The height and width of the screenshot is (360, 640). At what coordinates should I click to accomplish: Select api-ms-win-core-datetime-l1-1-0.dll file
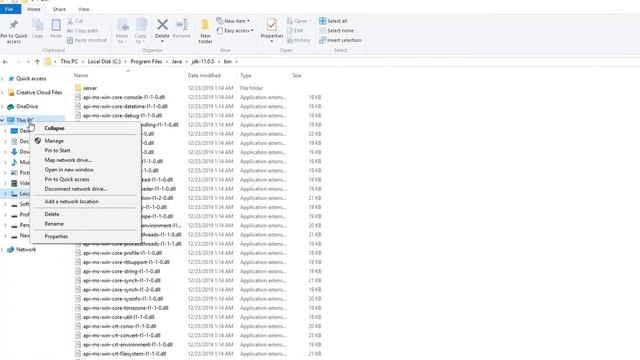125,107
